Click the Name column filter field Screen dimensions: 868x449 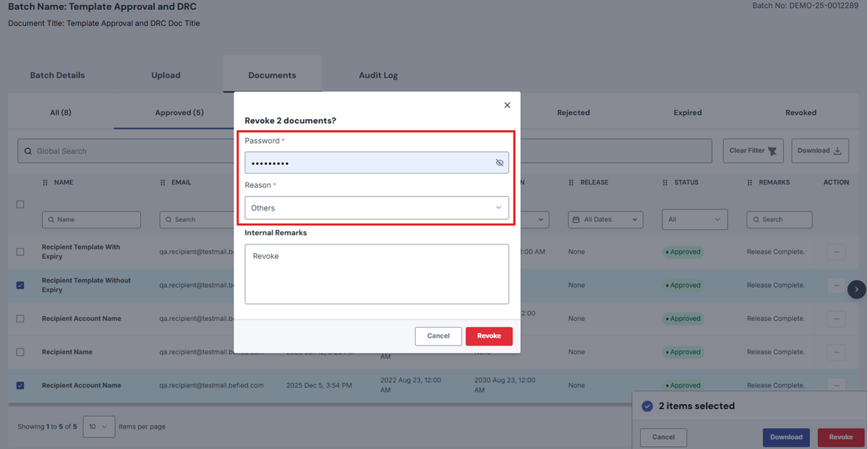point(91,219)
